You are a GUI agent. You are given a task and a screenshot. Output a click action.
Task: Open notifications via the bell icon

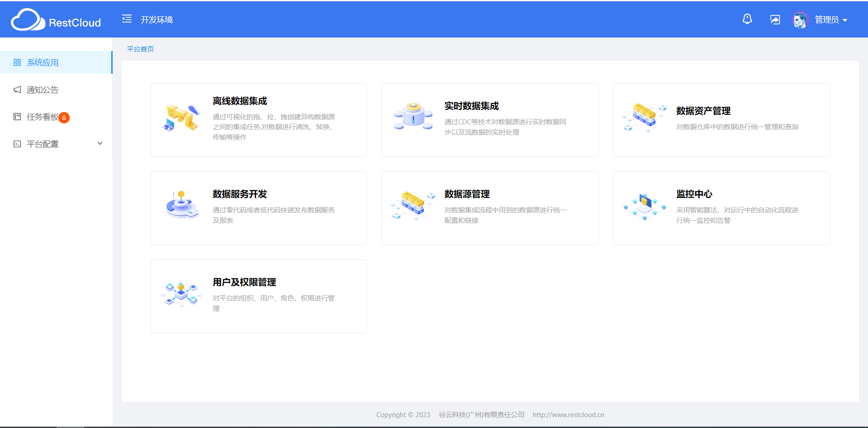[x=747, y=19]
